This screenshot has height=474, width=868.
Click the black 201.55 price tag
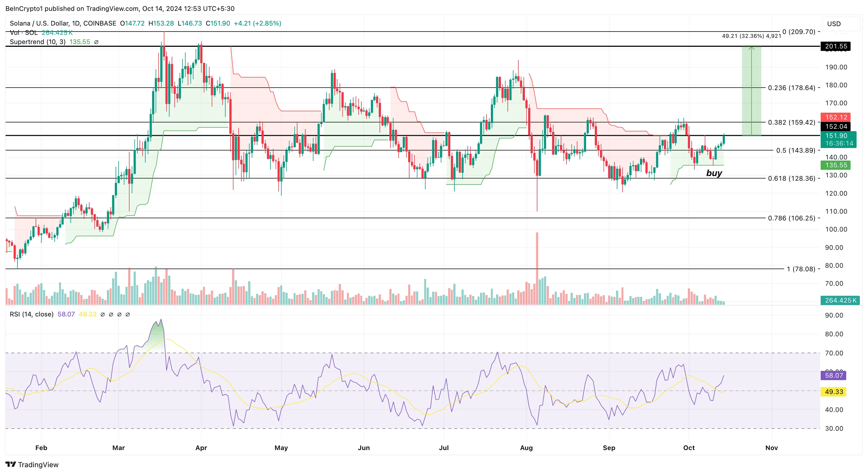click(x=836, y=46)
